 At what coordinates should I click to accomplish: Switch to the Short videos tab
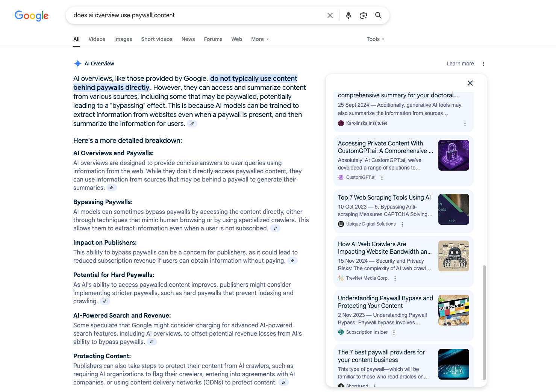157,39
